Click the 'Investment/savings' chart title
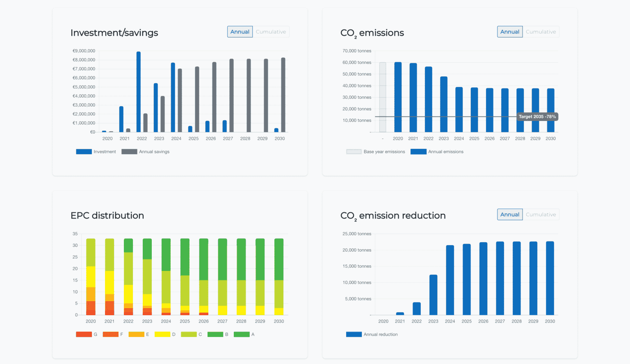Viewport: 630px width, 364px height. (114, 33)
